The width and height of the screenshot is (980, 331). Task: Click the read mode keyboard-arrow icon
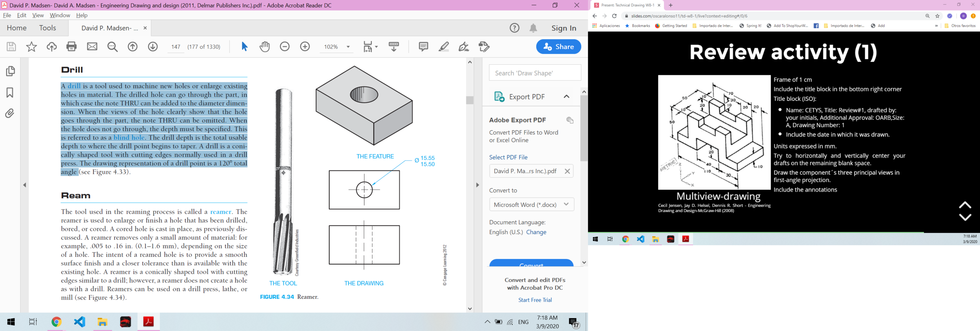point(394,47)
